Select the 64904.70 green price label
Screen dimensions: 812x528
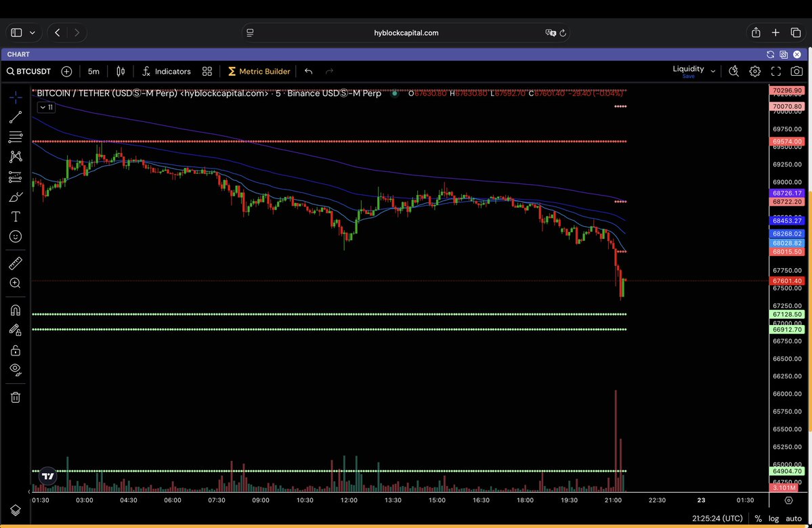pyautogui.click(x=787, y=471)
